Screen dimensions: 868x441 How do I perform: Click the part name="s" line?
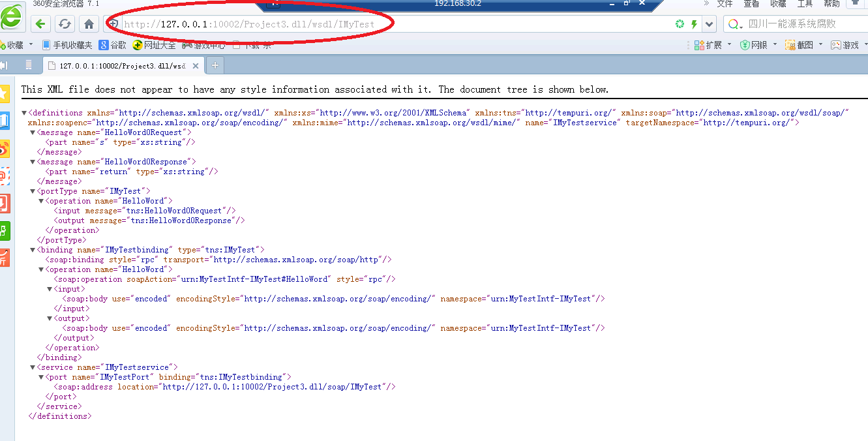click(x=121, y=142)
